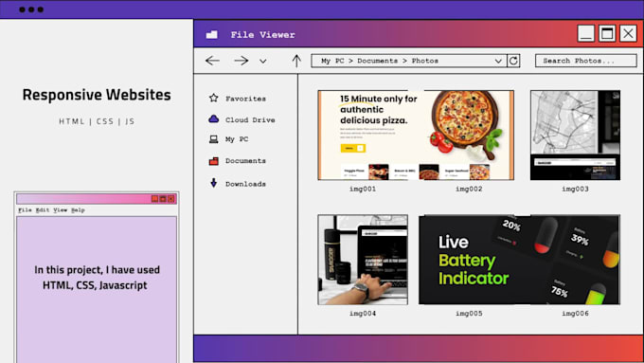The image size is (644, 363).
Task: Open Edit menu in pink window
Action: [43, 210]
